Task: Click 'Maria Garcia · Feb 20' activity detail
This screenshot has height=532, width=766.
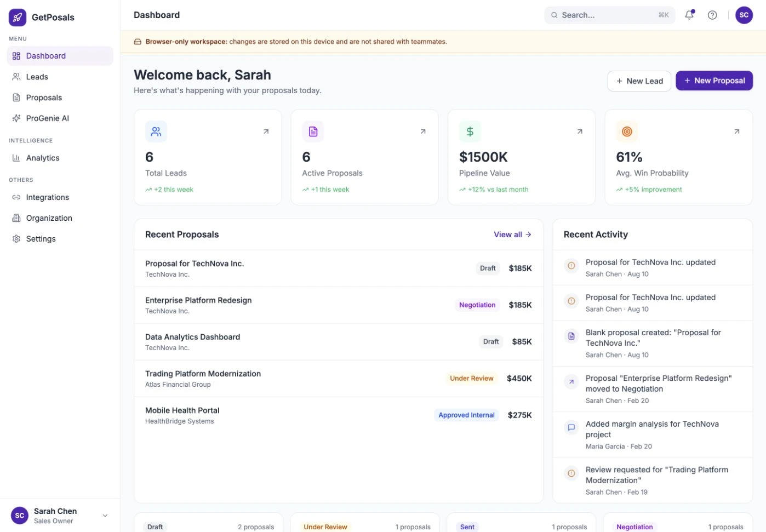Action: coord(619,447)
